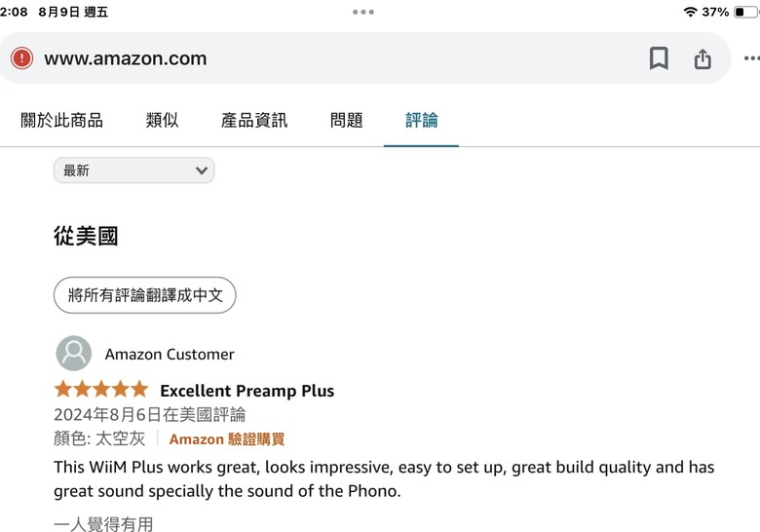The height and width of the screenshot is (532, 760).
Task: Open the 類似 tab
Action: tap(163, 120)
